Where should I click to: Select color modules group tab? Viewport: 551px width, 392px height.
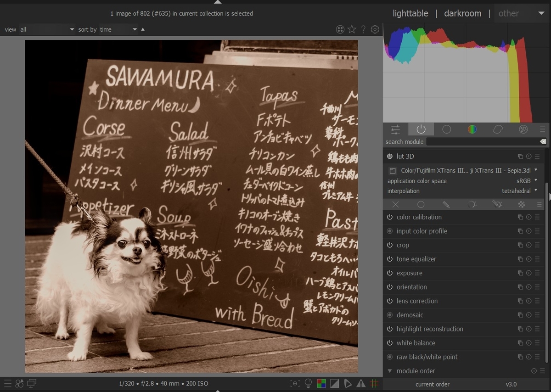point(472,129)
